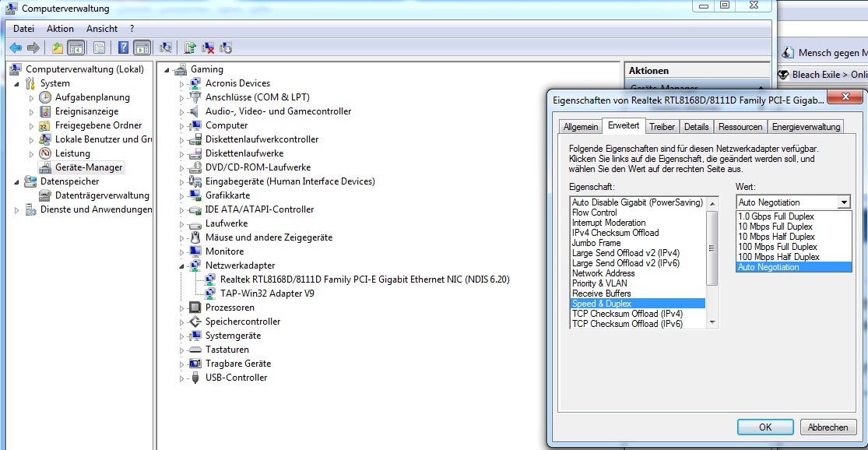Viewport: 868px width, 450px height.
Task: Click the Abbrechen button
Action: [x=828, y=427]
